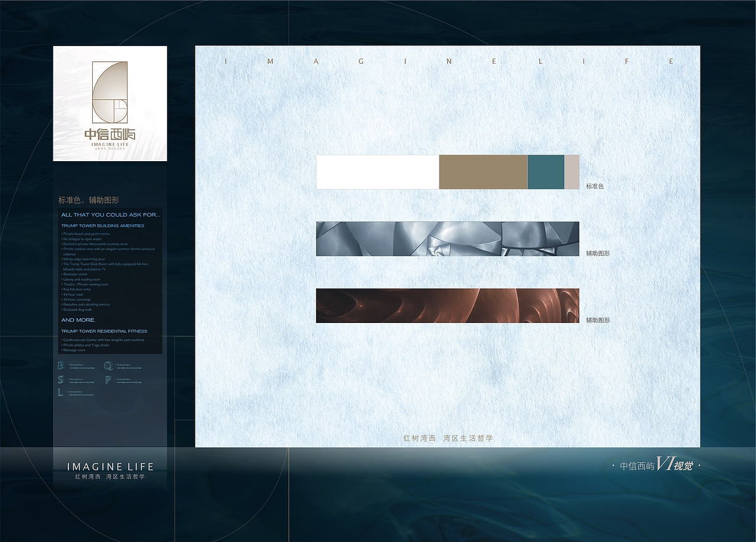Click 'Private beach and yacht marina' line
This screenshot has height=542, width=756.
click(86, 234)
